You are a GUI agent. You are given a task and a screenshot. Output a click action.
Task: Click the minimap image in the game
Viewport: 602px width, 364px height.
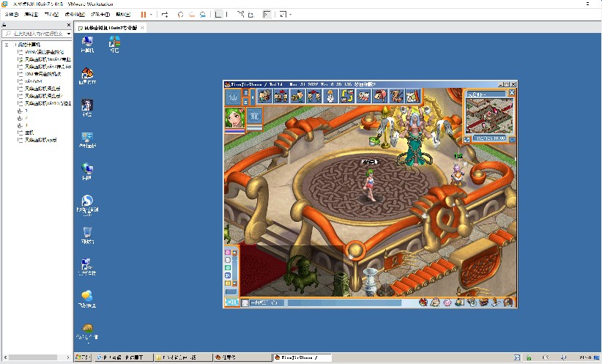[x=489, y=116]
